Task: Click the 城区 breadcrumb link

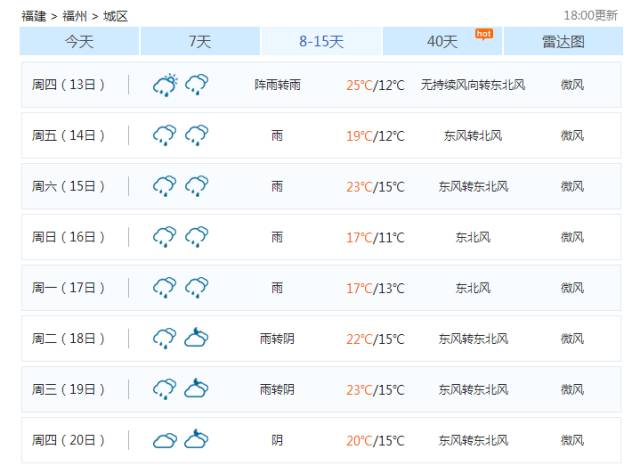Action: (116, 16)
